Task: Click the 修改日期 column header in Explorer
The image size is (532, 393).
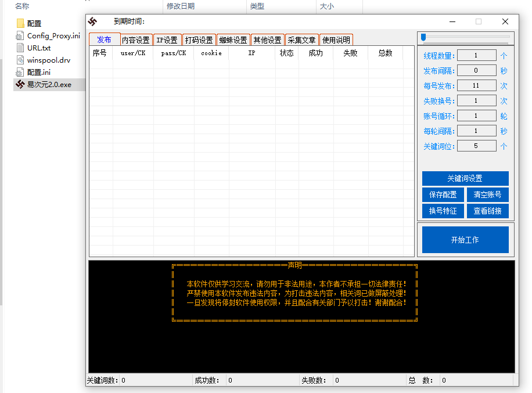Action: tap(181, 6)
